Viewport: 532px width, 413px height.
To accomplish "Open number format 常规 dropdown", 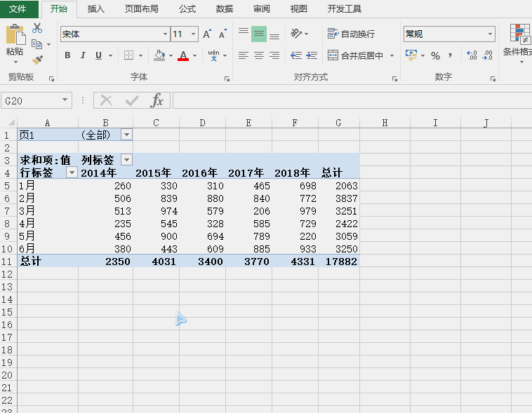I will coord(490,34).
